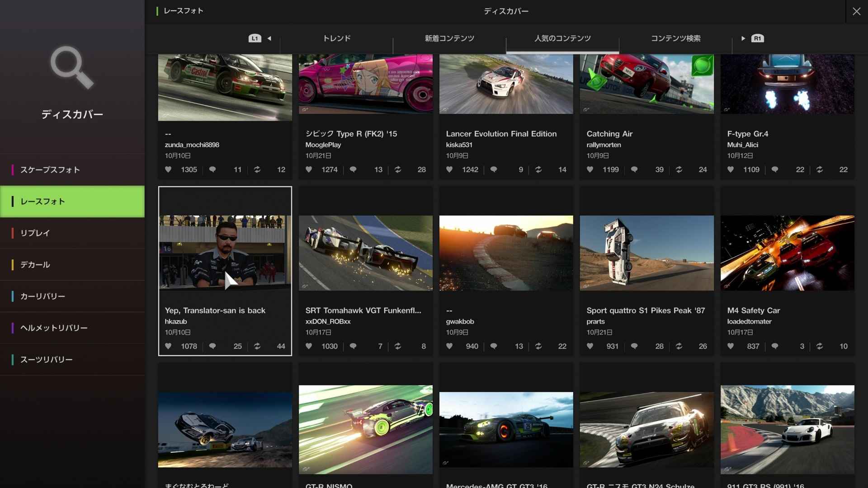Like the Lancer Evolution Final Edition photo
868x488 pixels.
[449, 169]
